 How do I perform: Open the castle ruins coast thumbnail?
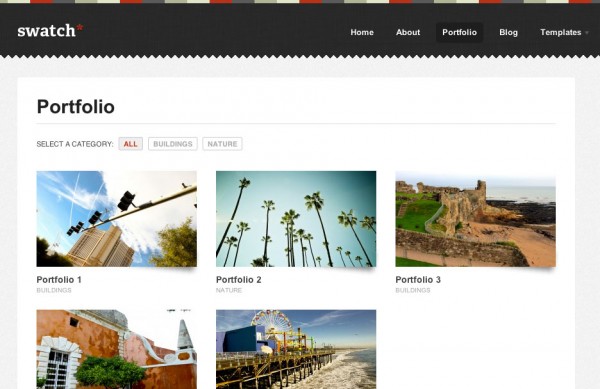coord(476,219)
